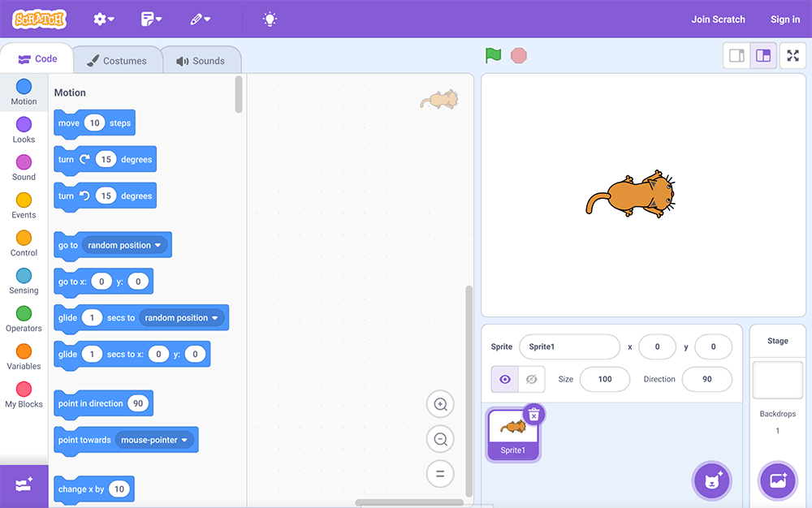Click the cat sprite on stage
This screenshot has width=812, height=508.
click(x=631, y=195)
